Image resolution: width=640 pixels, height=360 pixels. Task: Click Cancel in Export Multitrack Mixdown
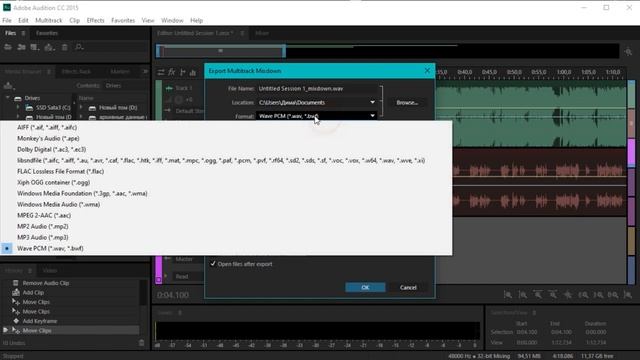tap(408, 287)
